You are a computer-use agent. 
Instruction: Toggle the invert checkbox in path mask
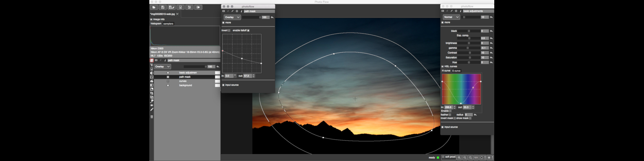tap(229, 31)
